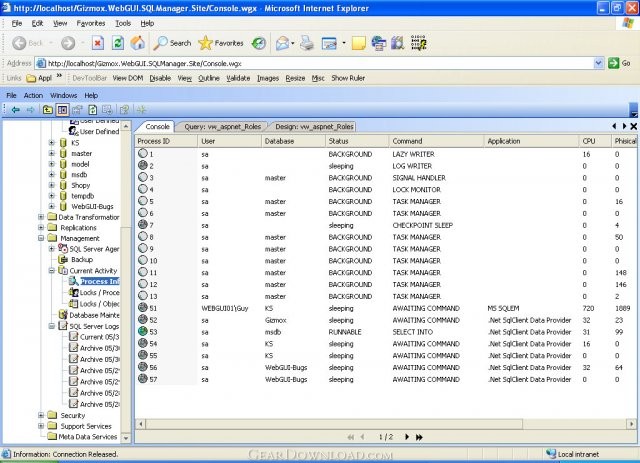
Task: Click the Print icon in IE toolbar
Action: coord(307,43)
